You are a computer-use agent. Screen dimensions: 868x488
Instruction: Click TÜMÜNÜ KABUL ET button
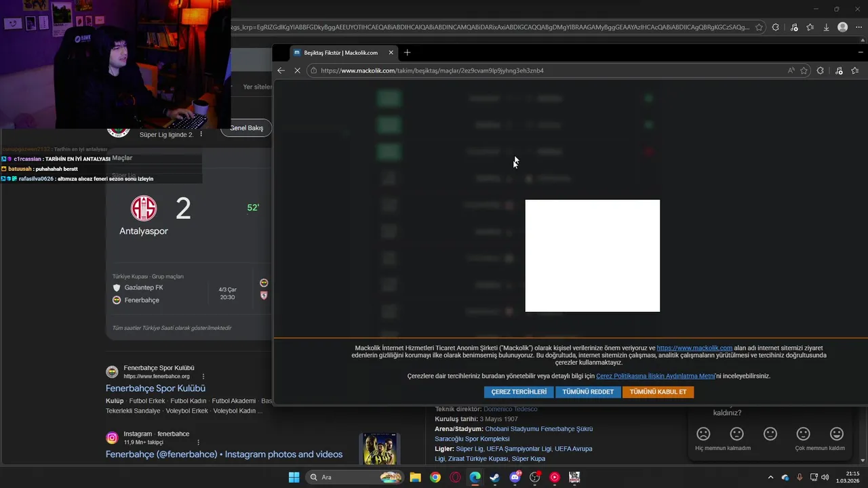click(x=658, y=392)
